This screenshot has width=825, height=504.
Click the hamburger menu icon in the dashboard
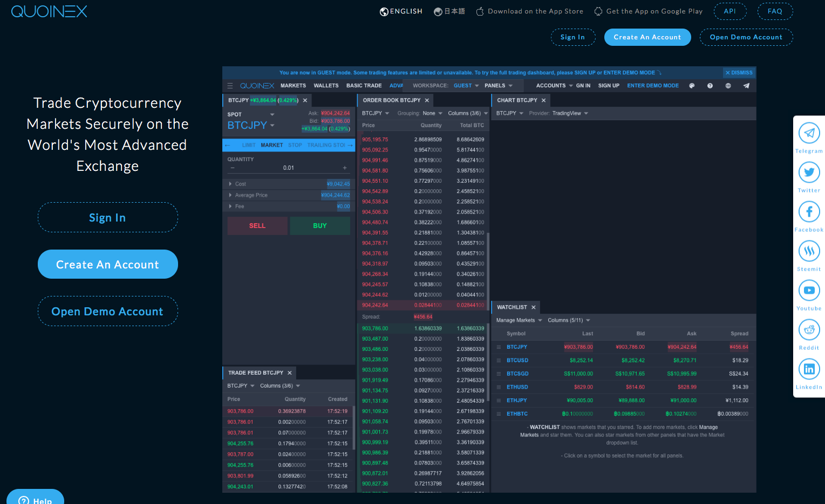point(230,86)
